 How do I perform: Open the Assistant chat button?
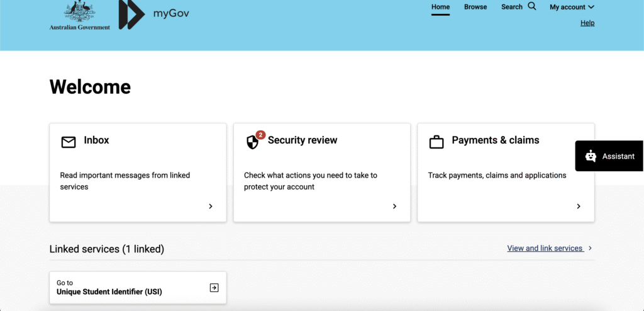(609, 156)
